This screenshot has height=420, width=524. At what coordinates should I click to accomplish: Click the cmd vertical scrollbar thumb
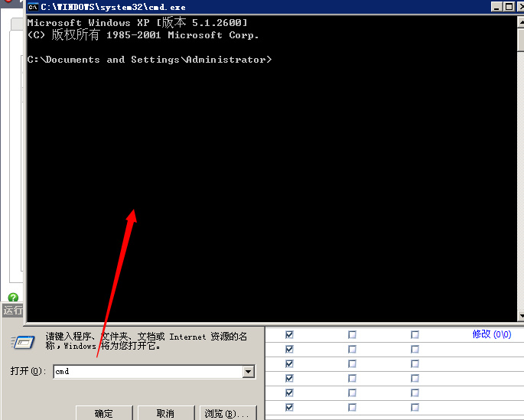click(x=521, y=40)
